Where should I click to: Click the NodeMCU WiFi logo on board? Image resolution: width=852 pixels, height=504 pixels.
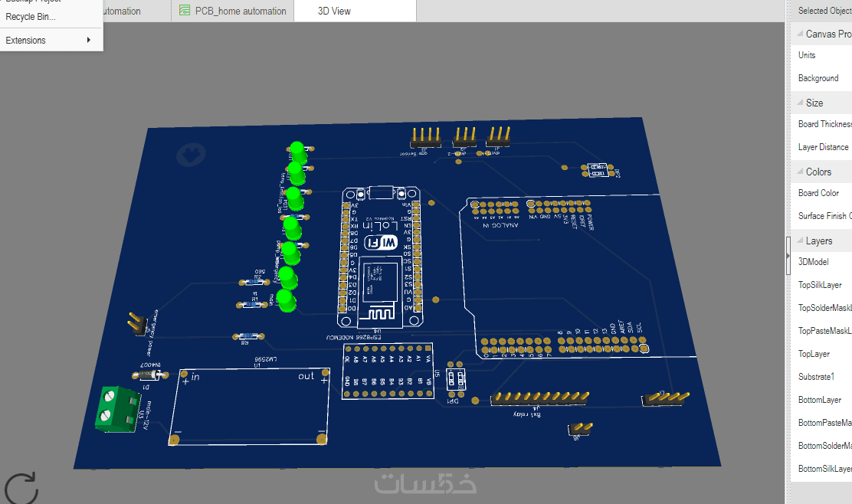click(x=380, y=242)
